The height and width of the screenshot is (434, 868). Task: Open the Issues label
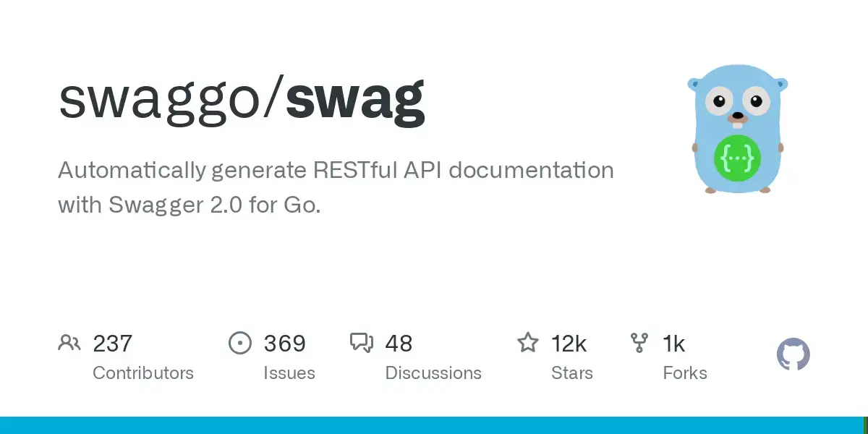click(x=289, y=373)
